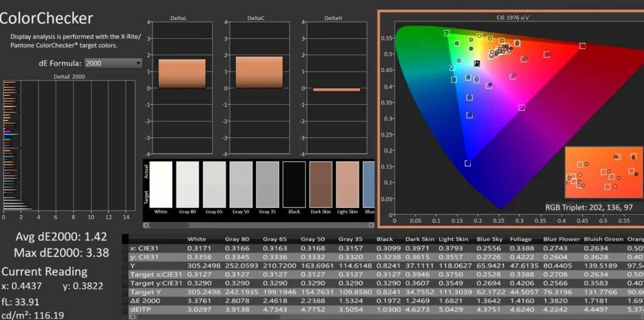The image size is (644, 320).
Task: Select the Dark Skin color swatch
Action: coord(321,184)
